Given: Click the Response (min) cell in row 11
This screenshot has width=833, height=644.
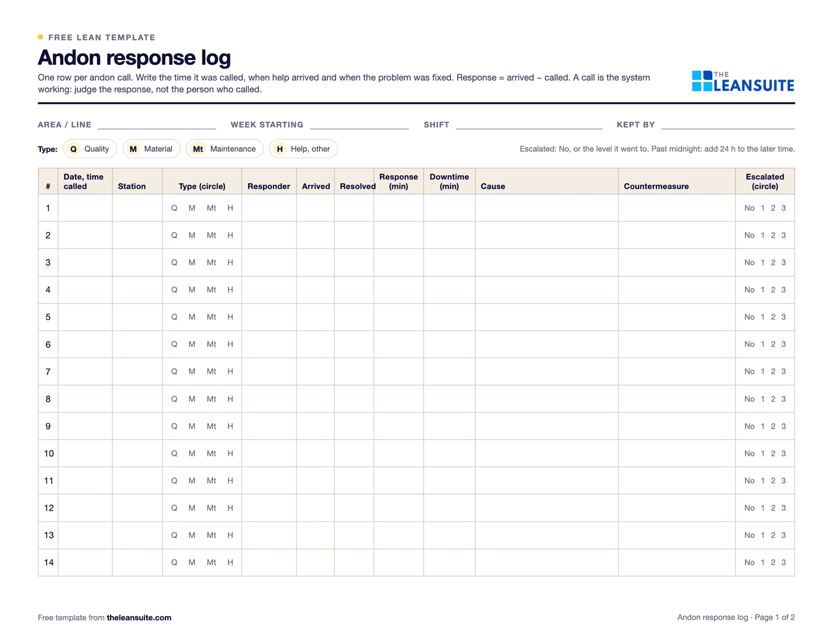Looking at the screenshot, I should point(399,481).
